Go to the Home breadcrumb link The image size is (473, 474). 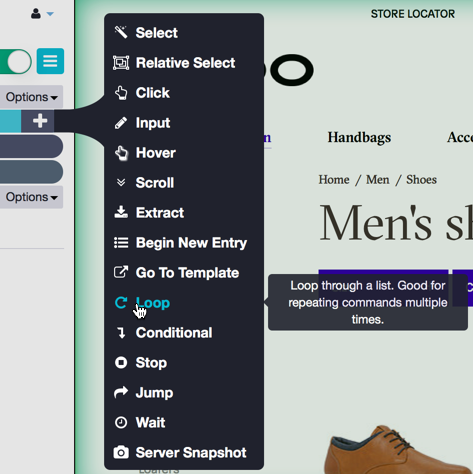334,180
